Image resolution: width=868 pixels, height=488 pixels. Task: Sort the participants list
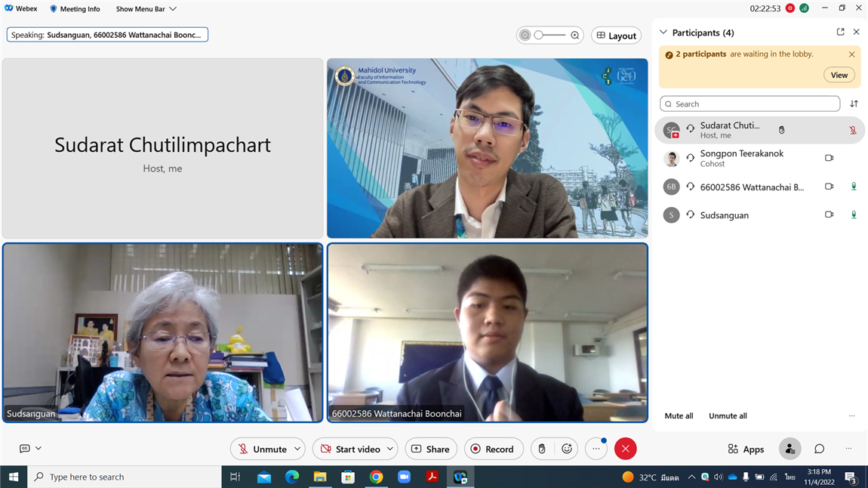click(854, 103)
